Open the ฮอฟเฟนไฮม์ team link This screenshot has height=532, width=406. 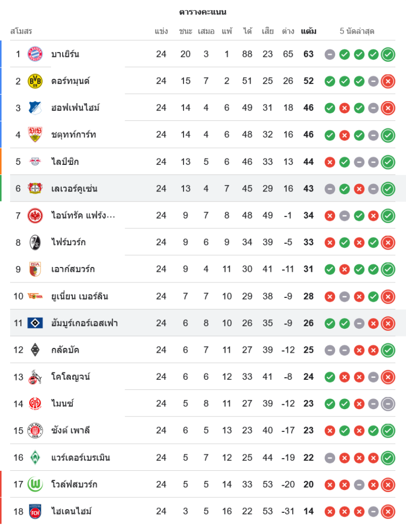(x=75, y=108)
